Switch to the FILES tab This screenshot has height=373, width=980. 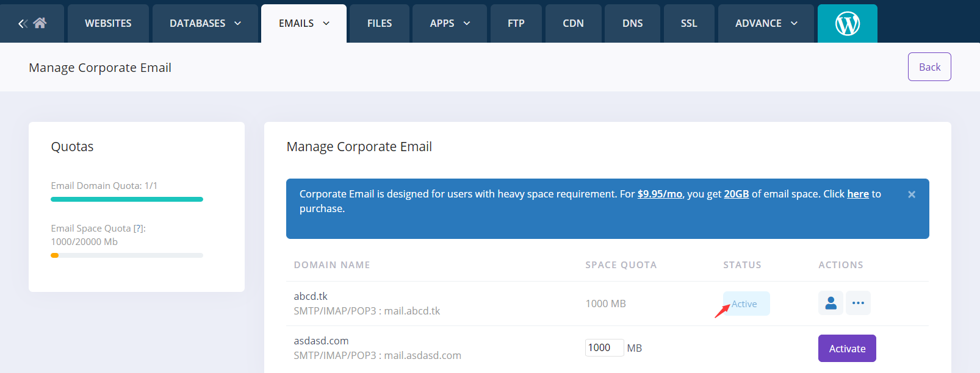tap(380, 24)
